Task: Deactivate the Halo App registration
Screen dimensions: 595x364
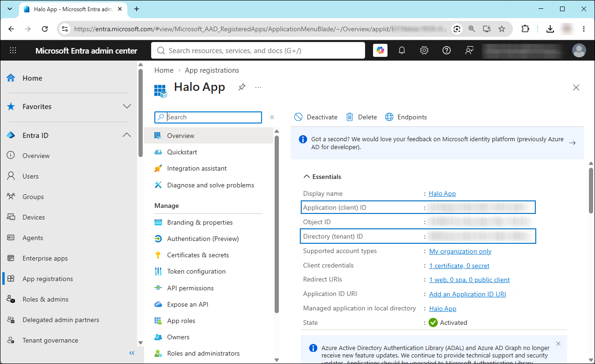Action: point(316,117)
